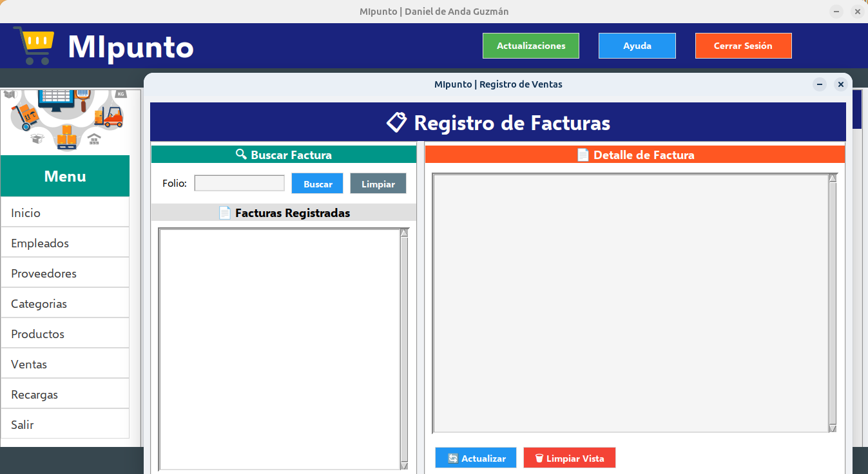Minimize the Registro de Ventas window
Image resolution: width=868 pixels, height=474 pixels.
pyautogui.click(x=820, y=84)
